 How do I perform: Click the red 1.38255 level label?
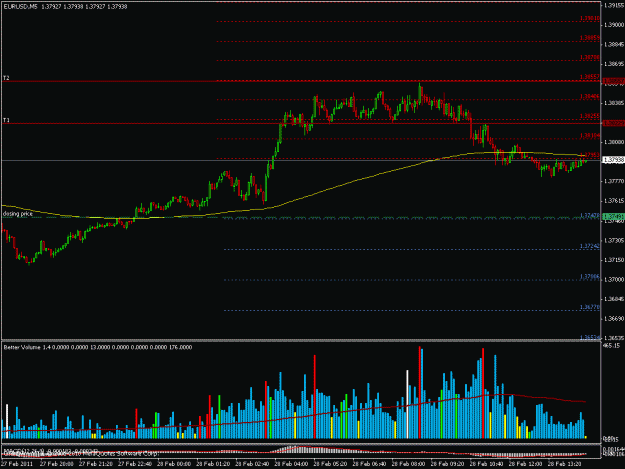pyautogui.click(x=590, y=116)
